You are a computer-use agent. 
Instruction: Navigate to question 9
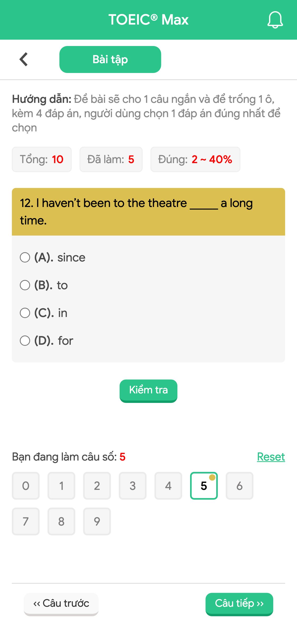97,521
